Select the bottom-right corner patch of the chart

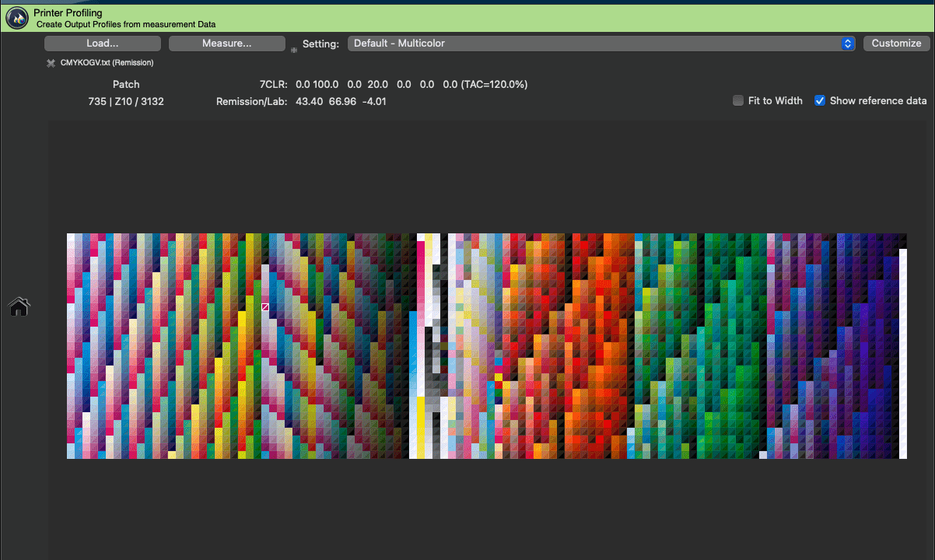pyautogui.click(x=902, y=454)
